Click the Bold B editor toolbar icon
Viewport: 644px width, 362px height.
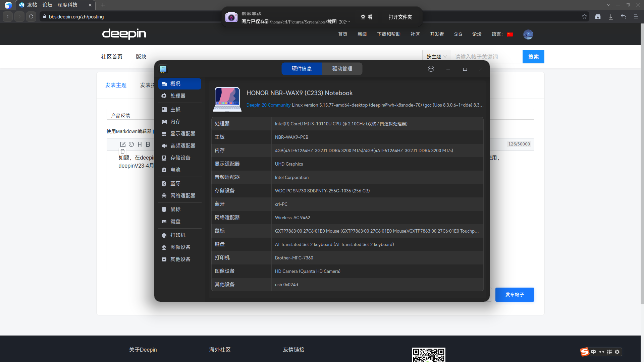pos(148,144)
